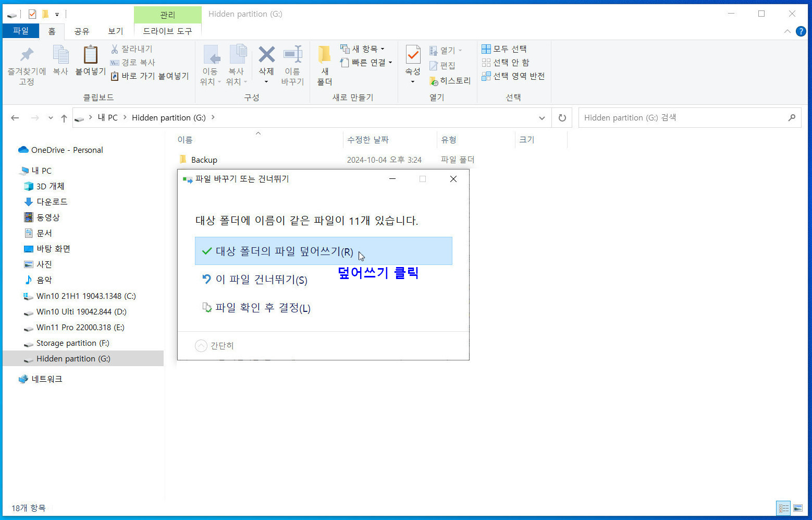Open the recent locations dropdown arrow
Screen dimensions: 812x520
pyautogui.click(x=51, y=118)
